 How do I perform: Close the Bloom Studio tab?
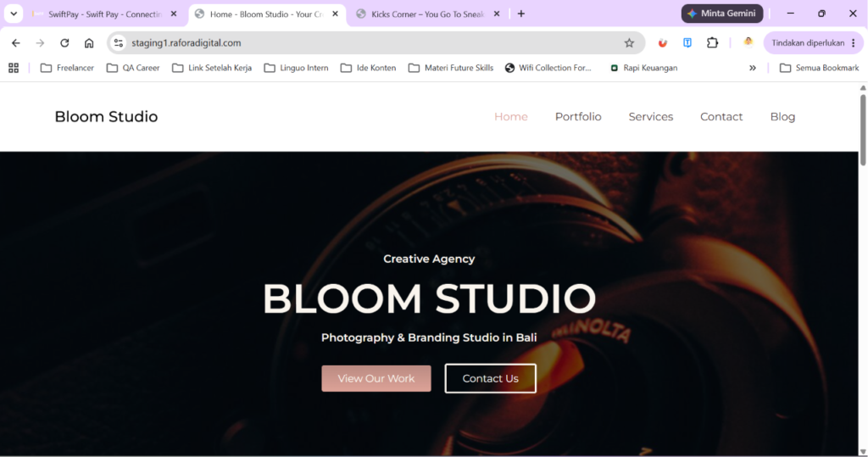click(x=335, y=14)
